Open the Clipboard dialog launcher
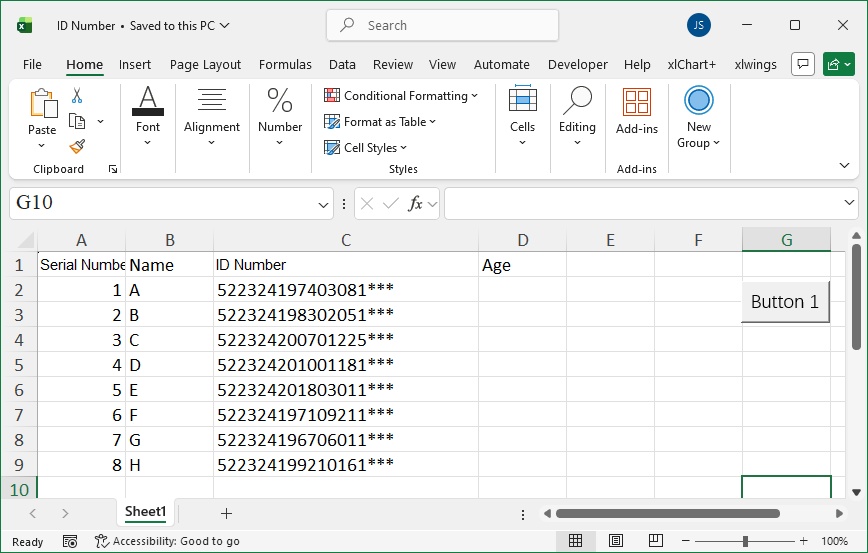This screenshot has height=553, width=868. coord(113,169)
